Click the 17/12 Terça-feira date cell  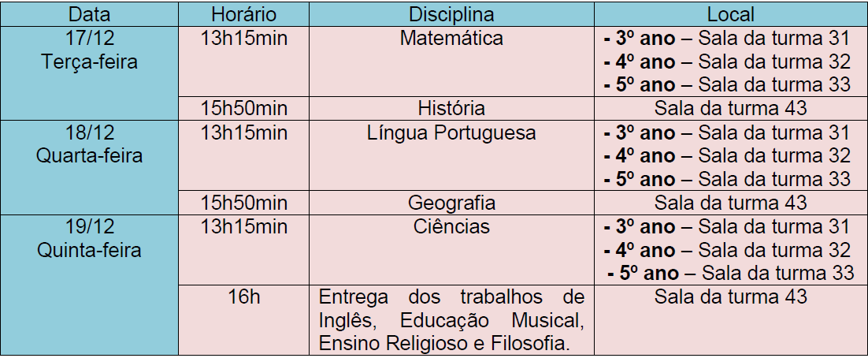[x=89, y=73]
